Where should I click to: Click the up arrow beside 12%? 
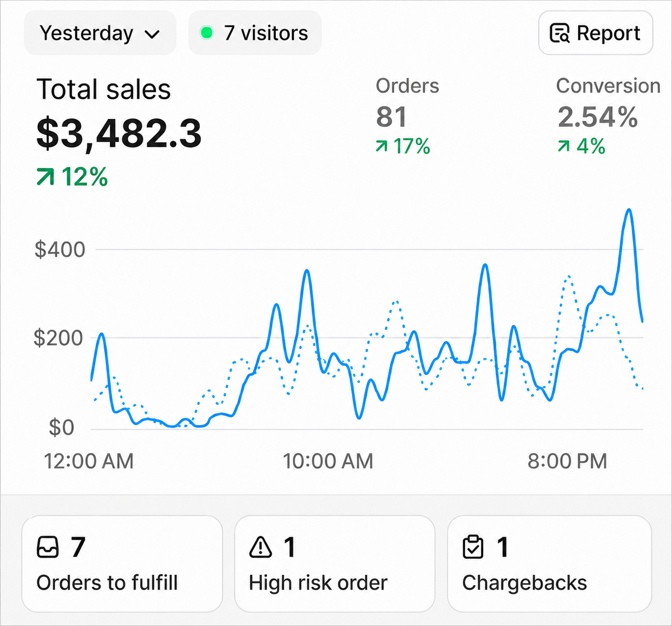[45, 177]
